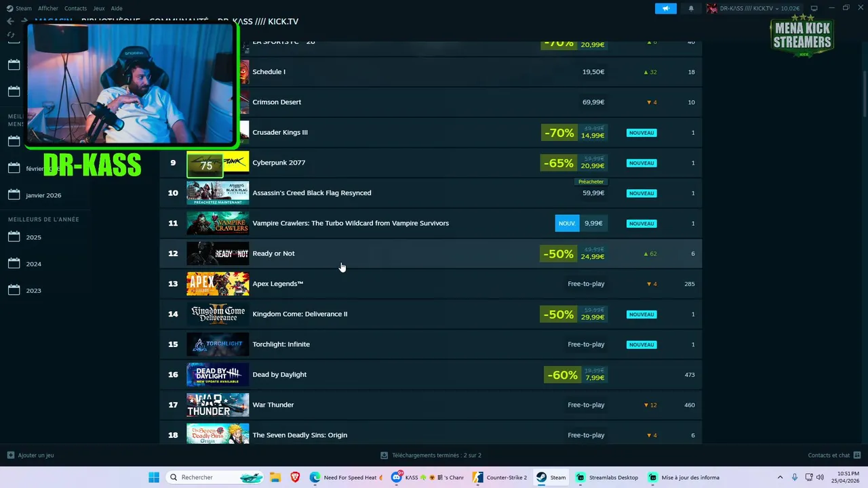Select 2025 under Meilleurs de l'année
Image resolution: width=868 pixels, height=488 pixels.
click(x=33, y=237)
